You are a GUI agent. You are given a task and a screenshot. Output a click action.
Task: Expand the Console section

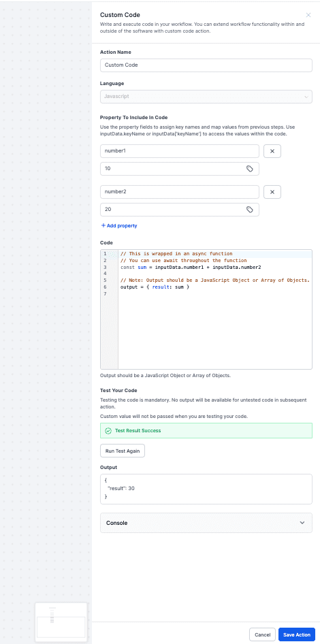206,523
